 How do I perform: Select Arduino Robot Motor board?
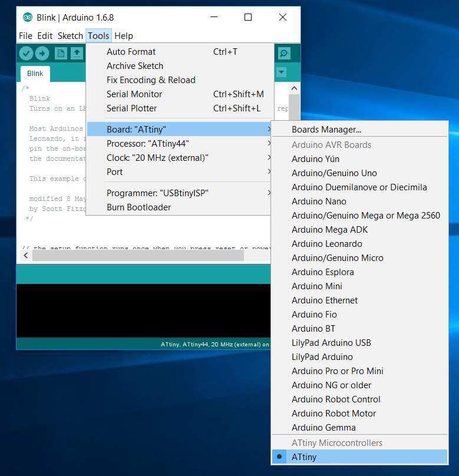pos(360,414)
